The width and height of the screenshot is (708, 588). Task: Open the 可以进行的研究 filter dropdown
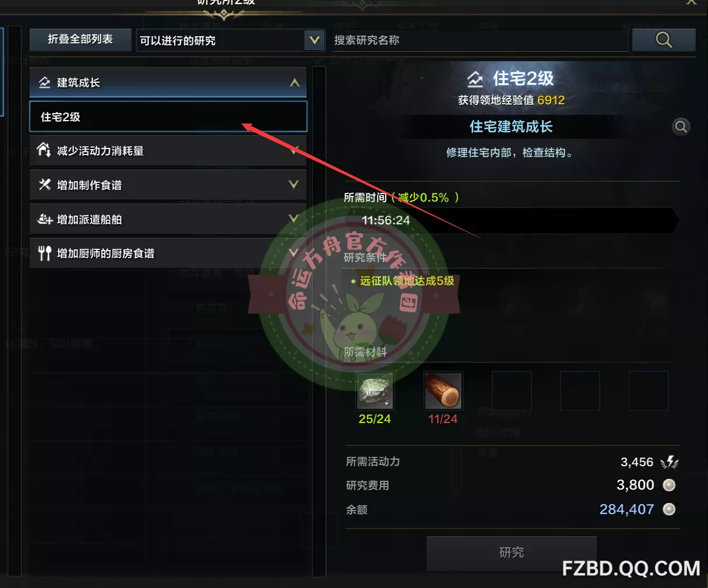click(231, 40)
